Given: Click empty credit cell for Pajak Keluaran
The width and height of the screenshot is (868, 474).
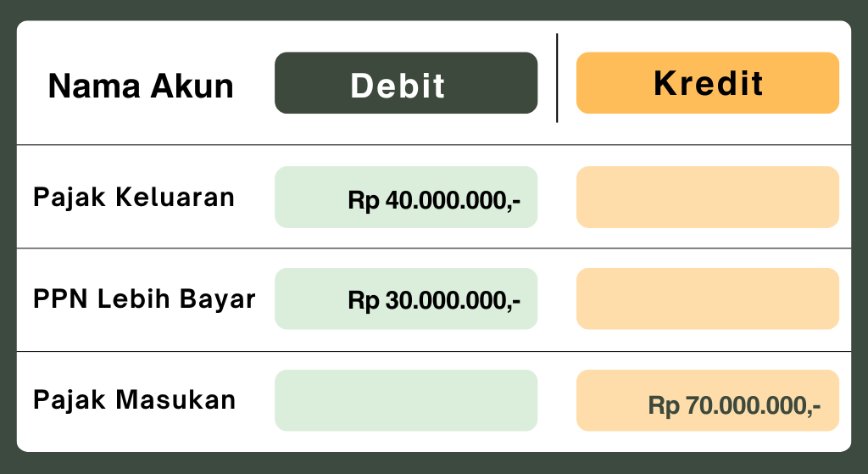Looking at the screenshot, I should (x=708, y=197).
